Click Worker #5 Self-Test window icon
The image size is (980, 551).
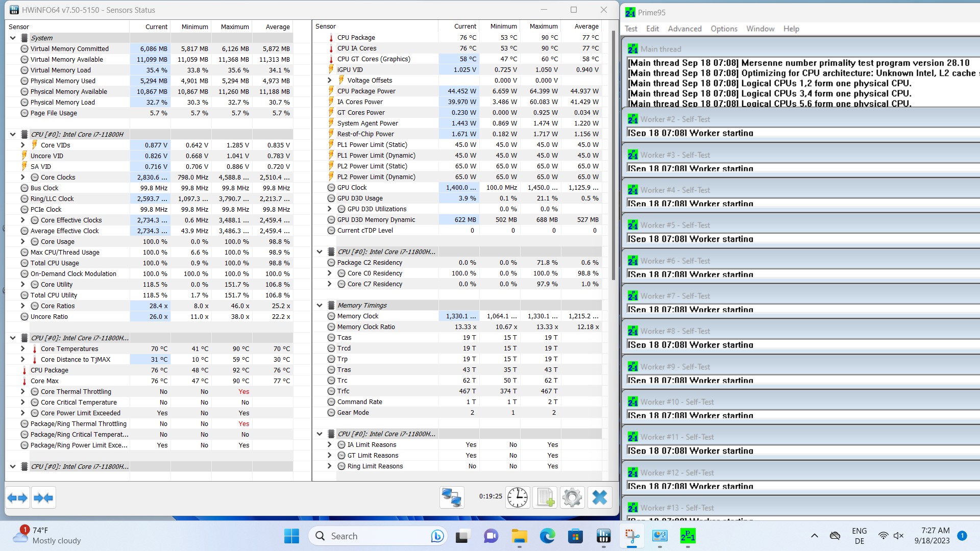[633, 225]
